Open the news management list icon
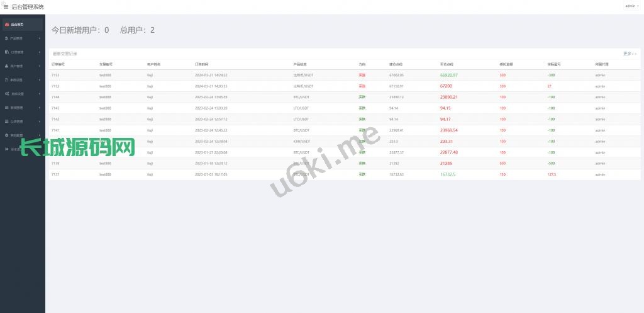The image size is (644, 313). click(6, 107)
